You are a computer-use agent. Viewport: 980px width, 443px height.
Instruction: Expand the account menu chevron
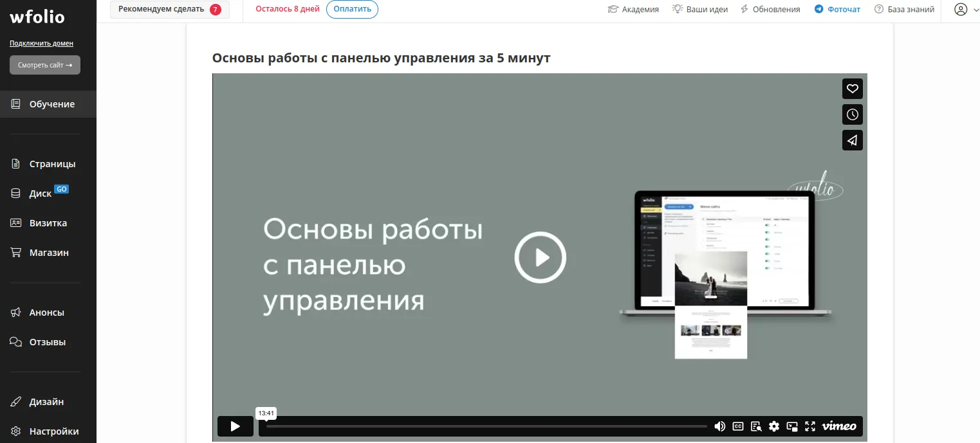point(975,10)
